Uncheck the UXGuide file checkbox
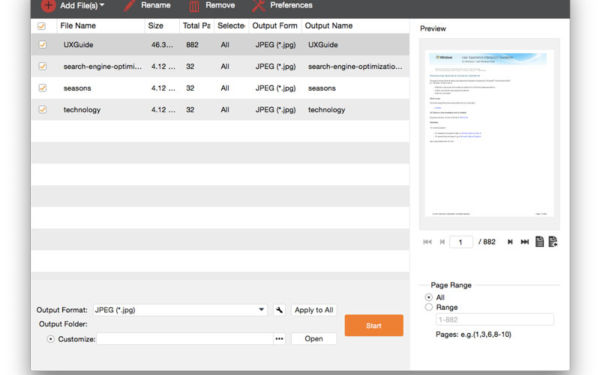The width and height of the screenshot is (600, 375). pyautogui.click(x=42, y=44)
